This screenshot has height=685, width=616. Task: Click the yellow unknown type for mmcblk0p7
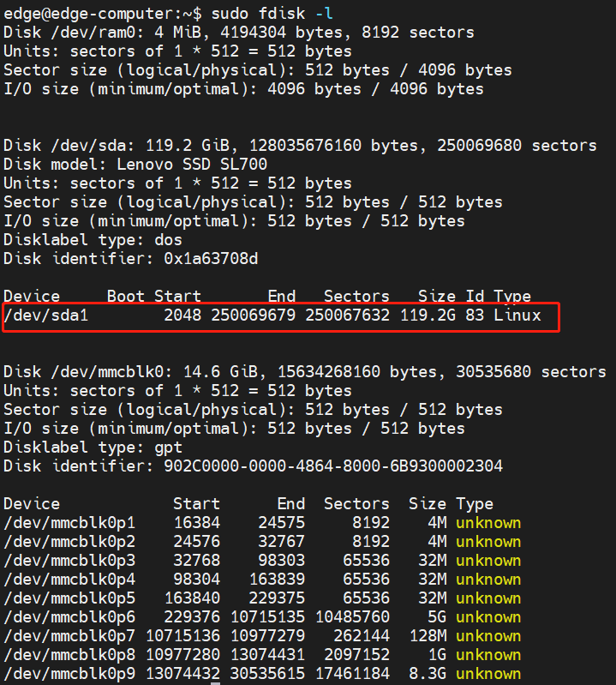pos(487,635)
